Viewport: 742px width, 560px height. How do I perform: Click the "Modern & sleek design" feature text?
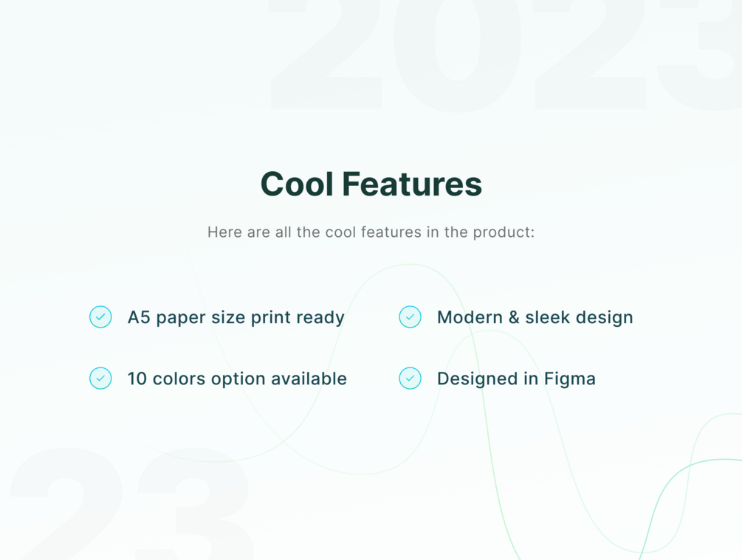coord(535,317)
